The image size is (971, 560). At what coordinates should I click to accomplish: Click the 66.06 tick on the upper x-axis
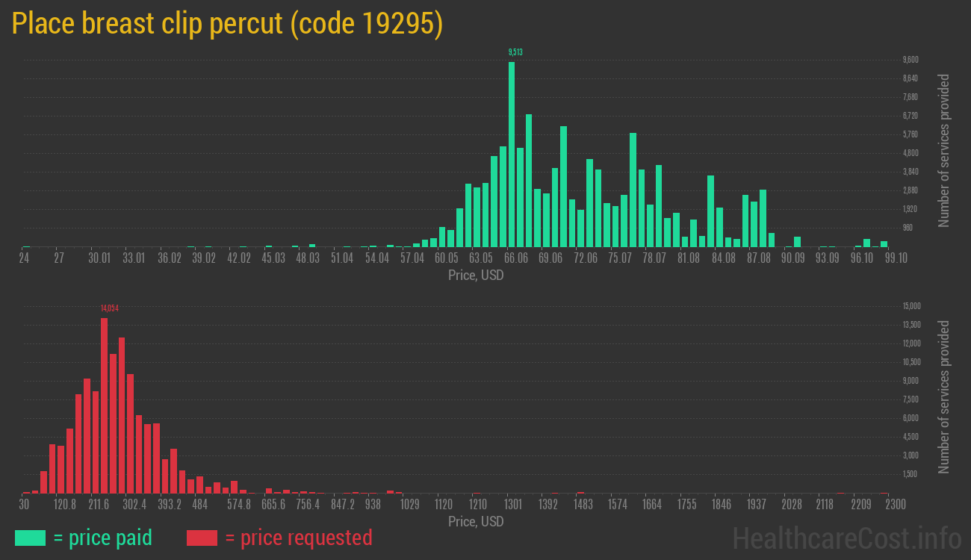[515, 258]
